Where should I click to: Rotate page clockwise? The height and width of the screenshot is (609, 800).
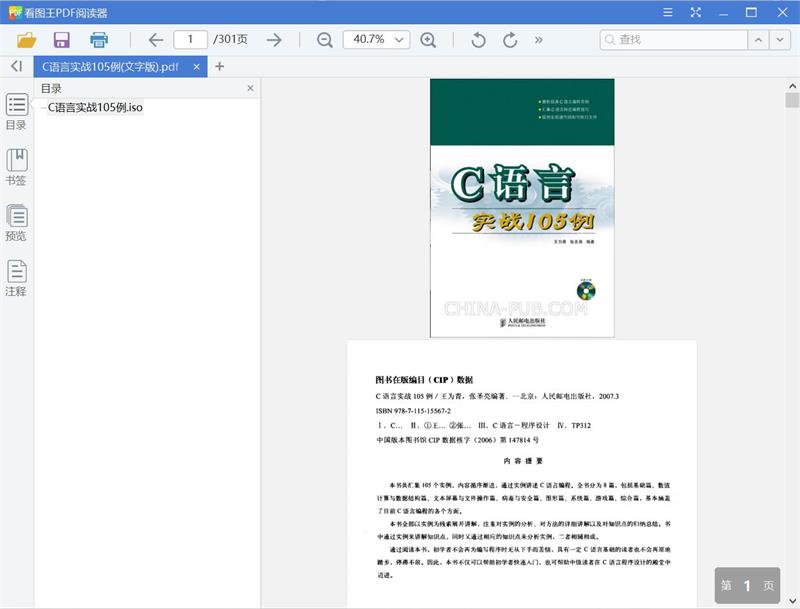point(510,40)
